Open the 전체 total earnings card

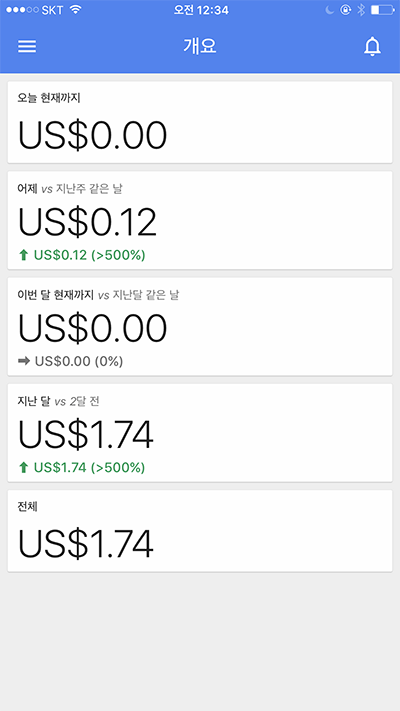(200, 531)
